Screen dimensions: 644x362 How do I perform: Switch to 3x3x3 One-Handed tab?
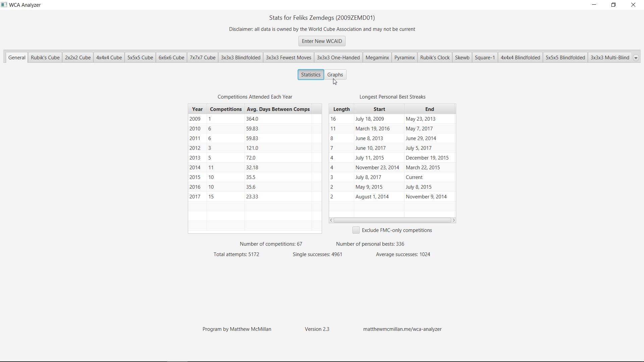coord(338,58)
